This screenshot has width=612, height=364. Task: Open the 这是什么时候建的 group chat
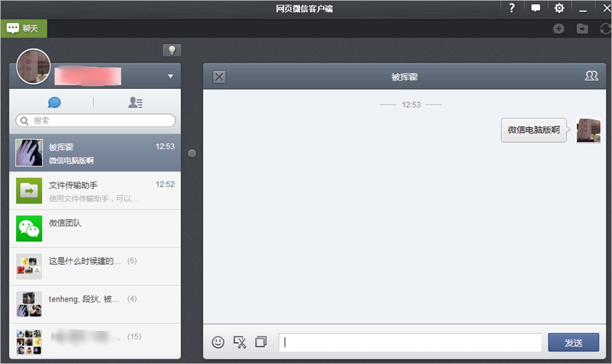[95, 266]
